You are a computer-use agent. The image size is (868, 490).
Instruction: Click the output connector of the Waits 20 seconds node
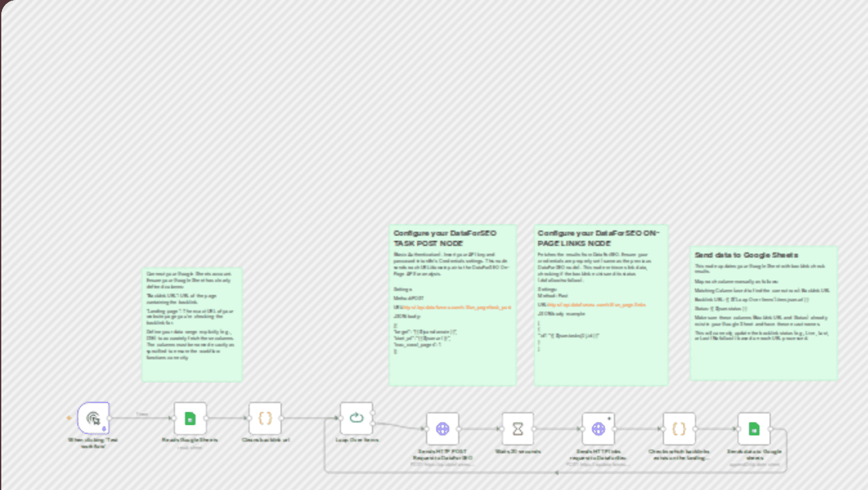(534, 429)
